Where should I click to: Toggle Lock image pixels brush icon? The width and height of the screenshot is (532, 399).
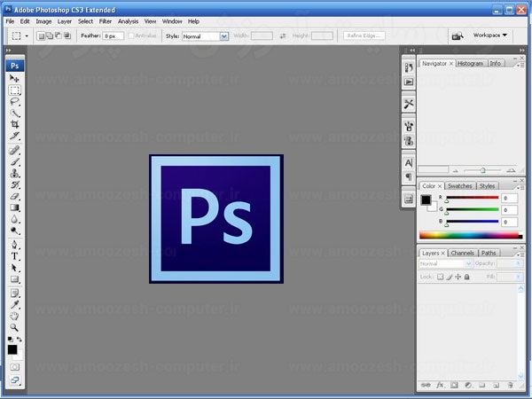(x=450, y=277)
